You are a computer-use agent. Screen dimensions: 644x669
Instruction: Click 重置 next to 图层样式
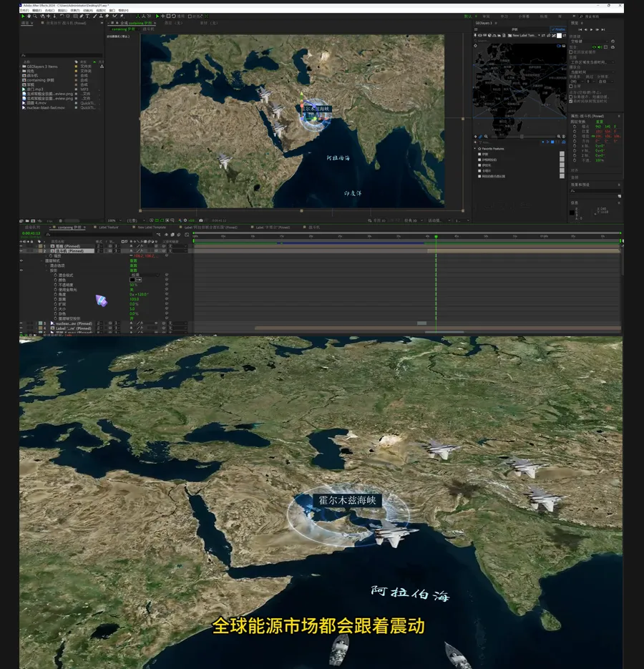133,260
